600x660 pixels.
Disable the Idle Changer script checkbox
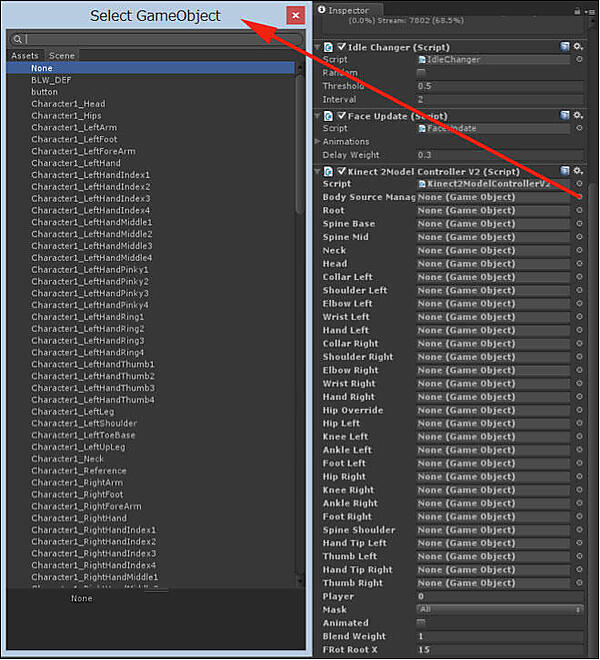click(343, 47)
